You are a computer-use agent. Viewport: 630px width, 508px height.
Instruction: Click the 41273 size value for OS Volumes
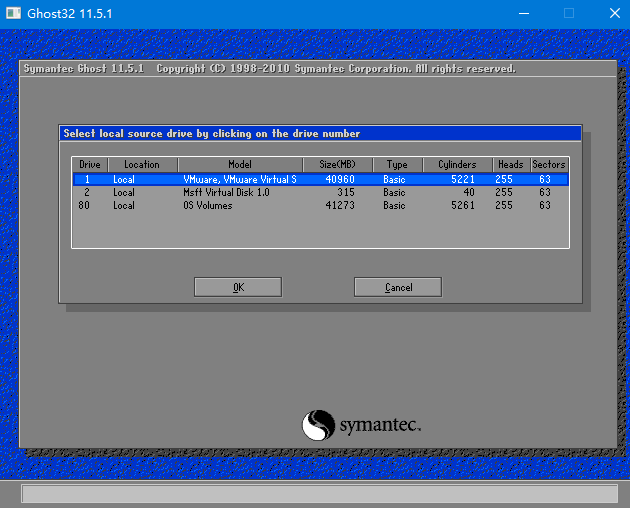point(338,205)
